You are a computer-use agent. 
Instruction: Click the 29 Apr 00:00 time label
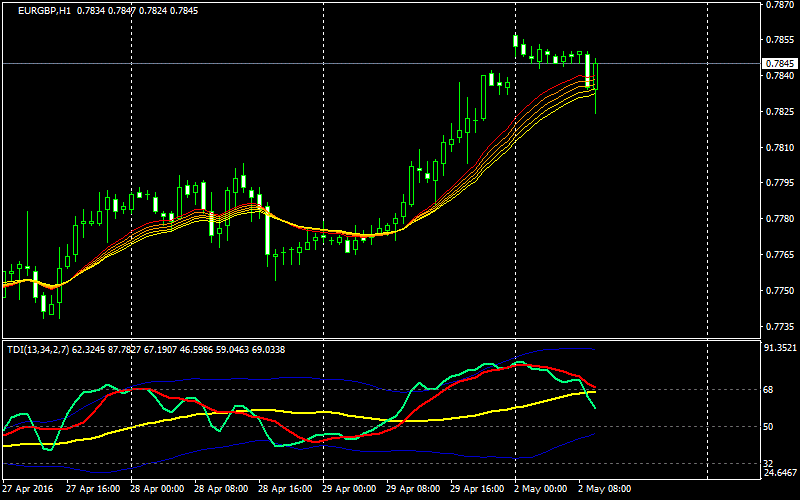(x=349, y=489)
